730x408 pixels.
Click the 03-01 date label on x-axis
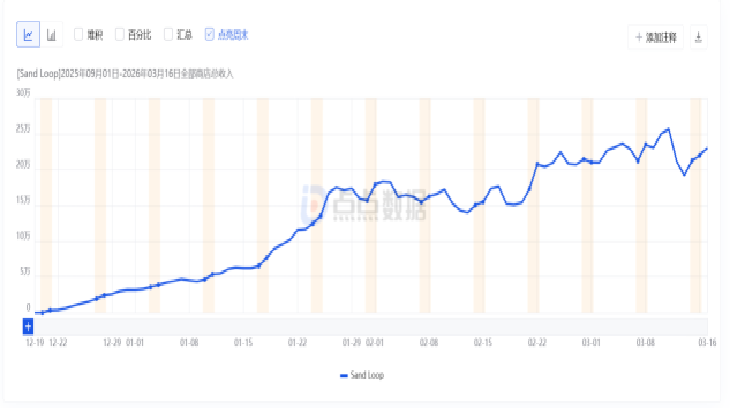point(593,342)
